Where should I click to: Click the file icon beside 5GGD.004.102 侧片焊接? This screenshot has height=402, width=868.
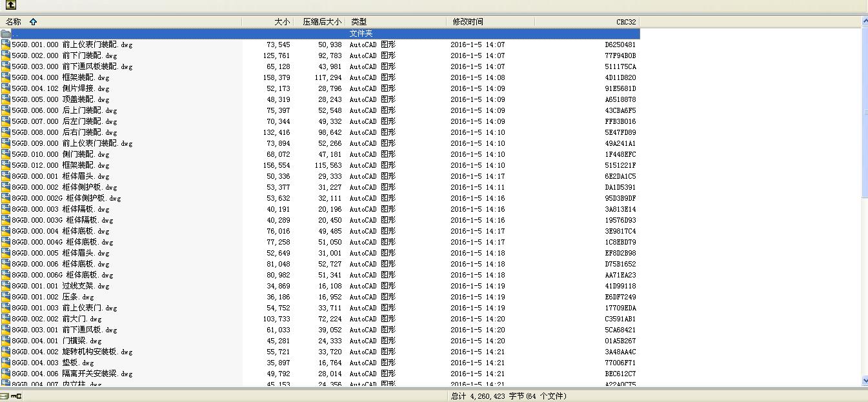coord(6,88)
